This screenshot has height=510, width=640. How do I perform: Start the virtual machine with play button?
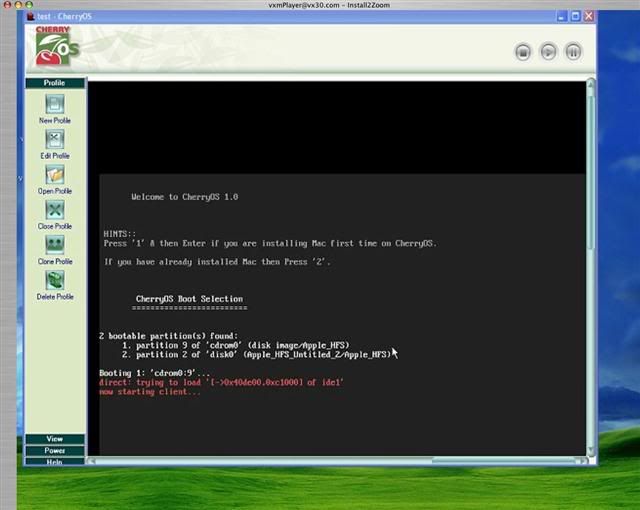pos(548,52)
